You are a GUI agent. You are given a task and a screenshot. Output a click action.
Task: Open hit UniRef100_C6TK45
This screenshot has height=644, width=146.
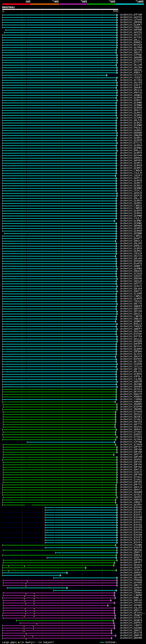(131, 20)
